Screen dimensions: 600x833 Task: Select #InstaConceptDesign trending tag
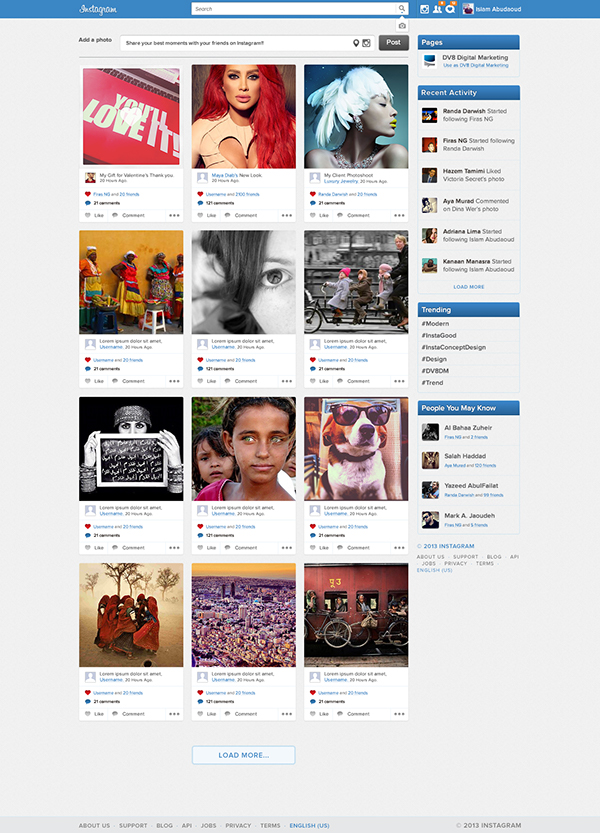pyautogui.click(x=453, y=347)
